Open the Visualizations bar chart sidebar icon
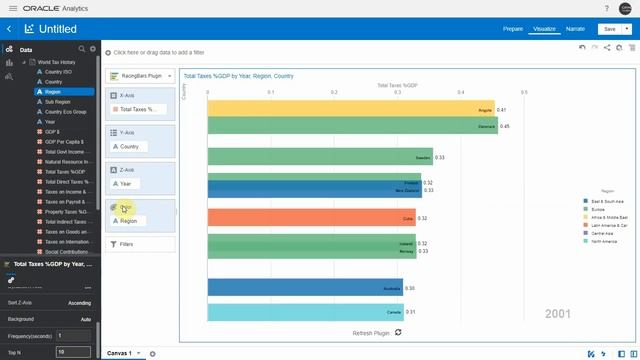Screen dimensions: 640x360 pos(9,62)
